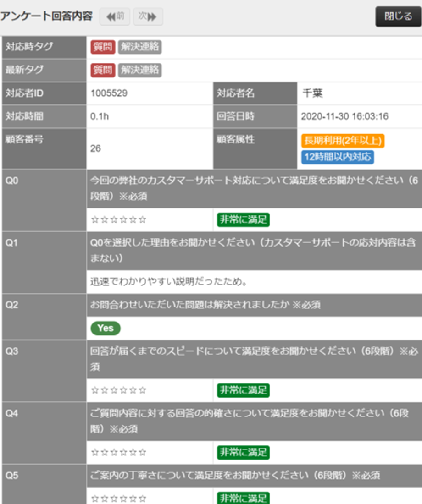This screenshot has width=422, height=504.
Task: Click the Q5 star rating icons
Action: (119, 498)
